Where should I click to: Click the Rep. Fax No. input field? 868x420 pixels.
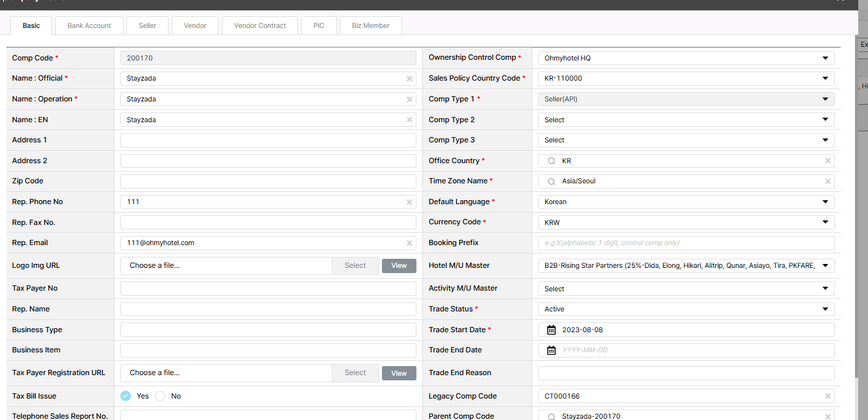268,222
